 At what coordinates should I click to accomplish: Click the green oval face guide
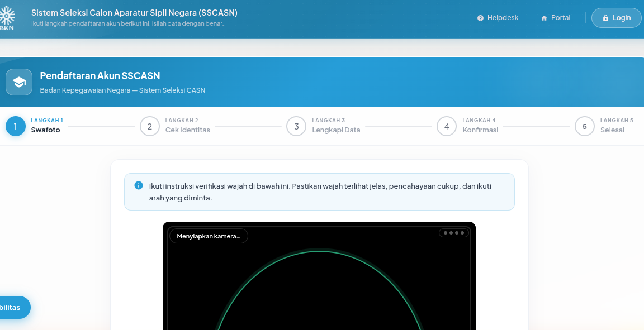[x=319, y=290]
